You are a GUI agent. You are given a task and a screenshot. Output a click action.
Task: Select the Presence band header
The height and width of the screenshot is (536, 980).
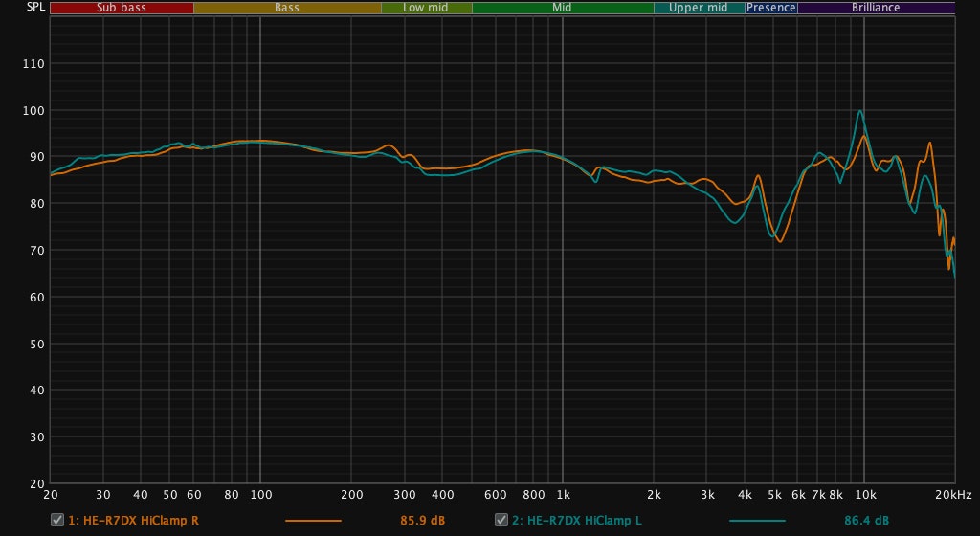click(771, 8)
